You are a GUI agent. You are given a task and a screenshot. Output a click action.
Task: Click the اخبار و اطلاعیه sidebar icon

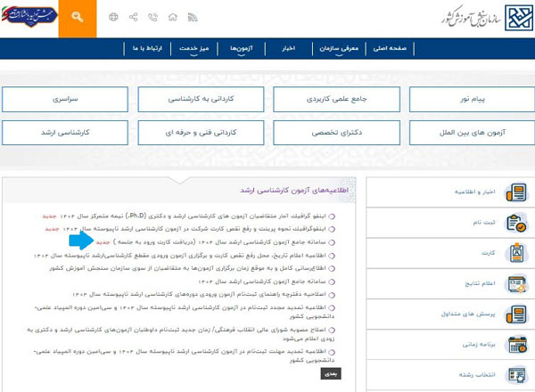[516, 192]
